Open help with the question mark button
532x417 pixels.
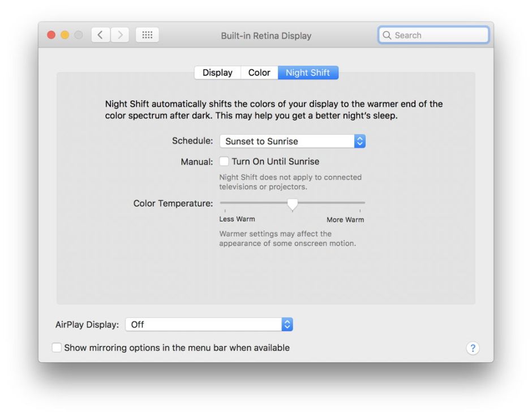pos(473,349)
